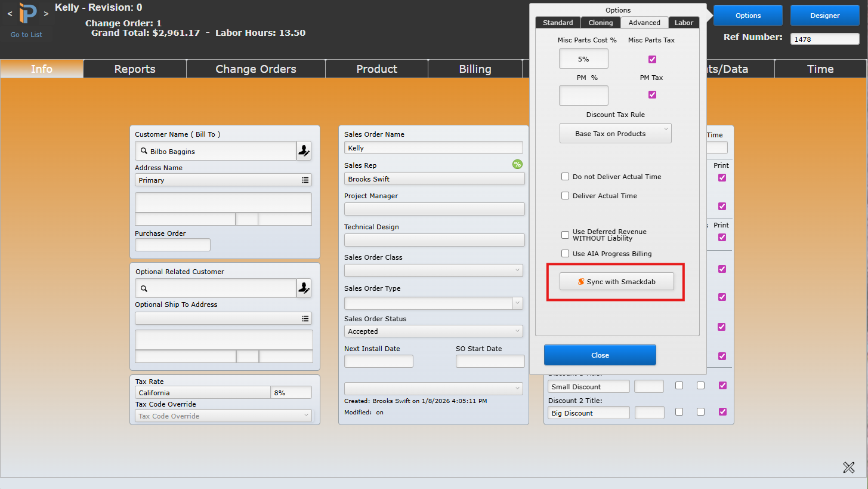Screen dimensions: 868x489
Task: Click the Misc Parts Cost % field
Action: (x=583, y=59)
